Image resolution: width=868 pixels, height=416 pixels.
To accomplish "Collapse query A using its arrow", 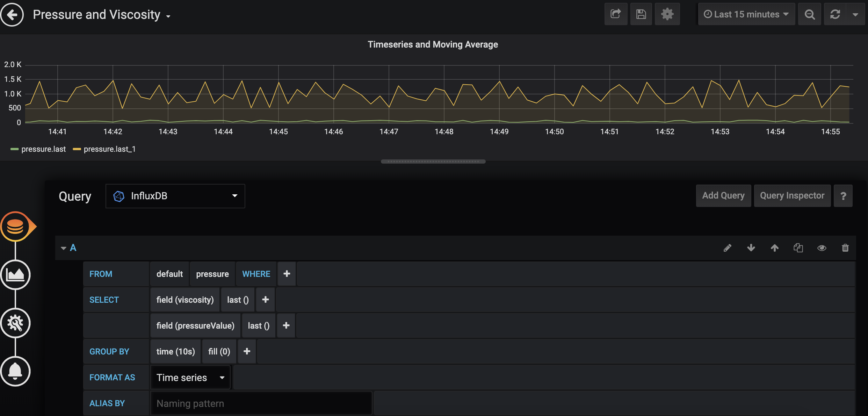I will point(64,248).
